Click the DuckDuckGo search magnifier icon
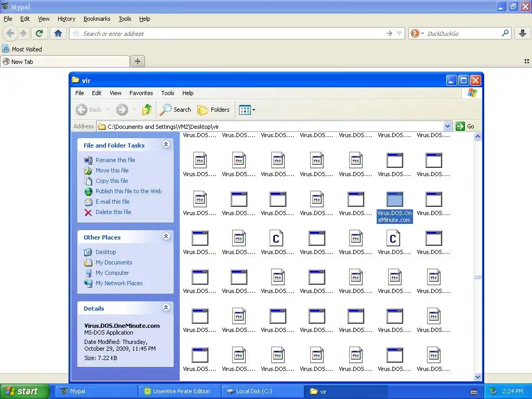 click(x=505, y=33)
